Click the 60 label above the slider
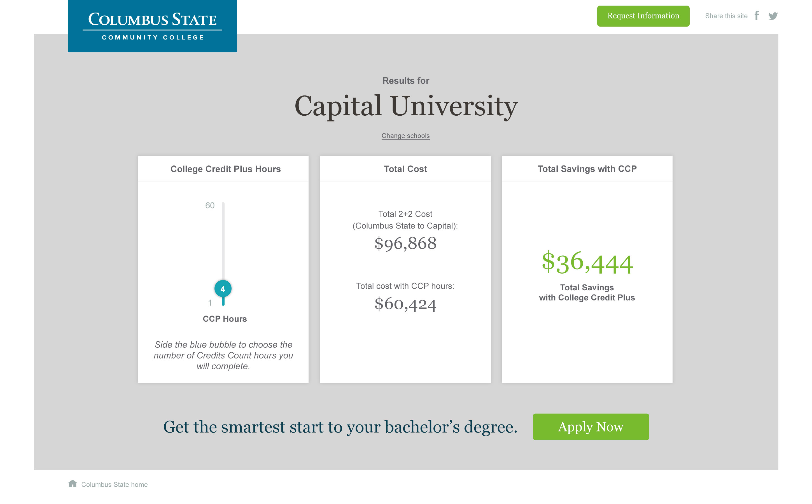This screenshot has width=812, height=504. click(x=210, y=206)
